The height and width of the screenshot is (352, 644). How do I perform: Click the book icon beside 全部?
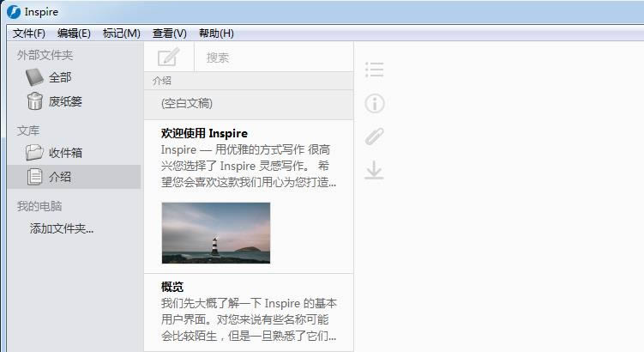point(34,77)
